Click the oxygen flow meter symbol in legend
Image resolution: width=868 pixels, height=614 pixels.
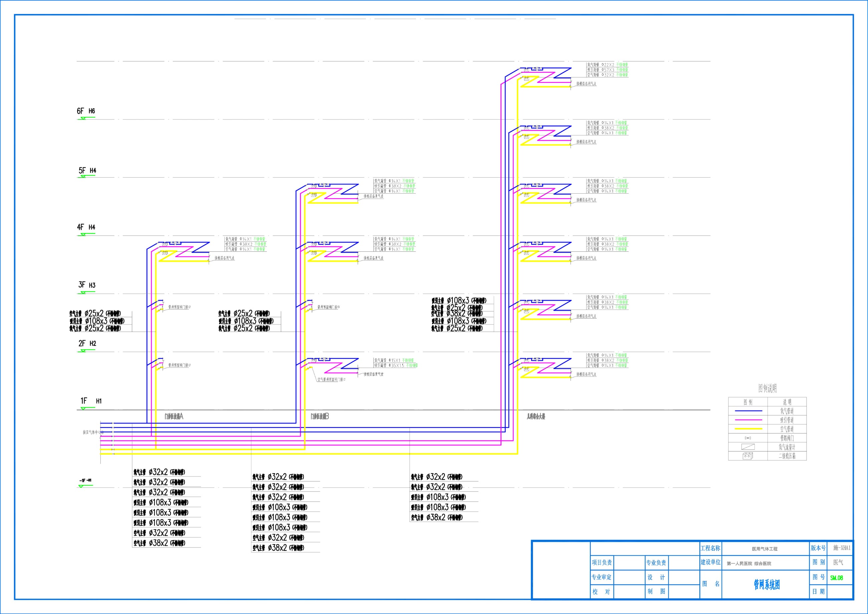pyautogui.click(x=748, y=447)
